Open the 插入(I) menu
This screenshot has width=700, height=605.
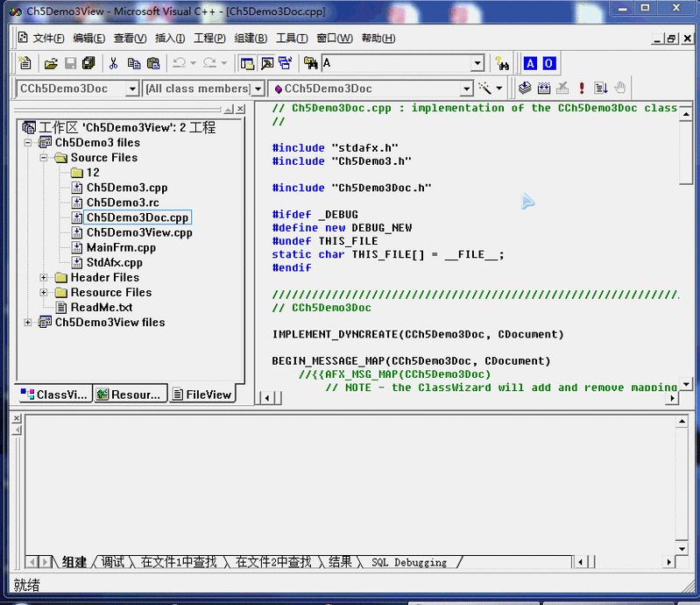tap(170, 39)
